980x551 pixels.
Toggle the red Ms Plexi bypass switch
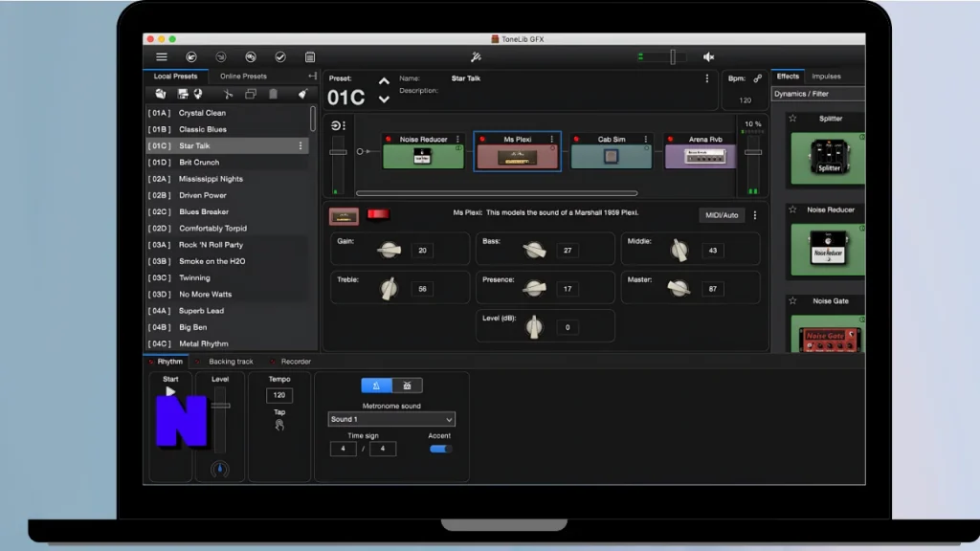click(378, 214)
